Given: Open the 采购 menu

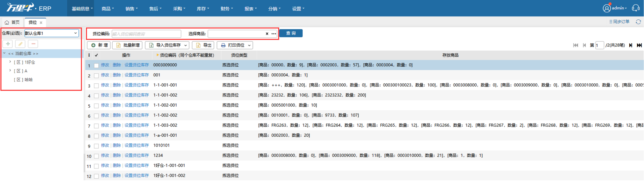Looking at the screenshot, I should pyautogui.click(x=179, y=9).
